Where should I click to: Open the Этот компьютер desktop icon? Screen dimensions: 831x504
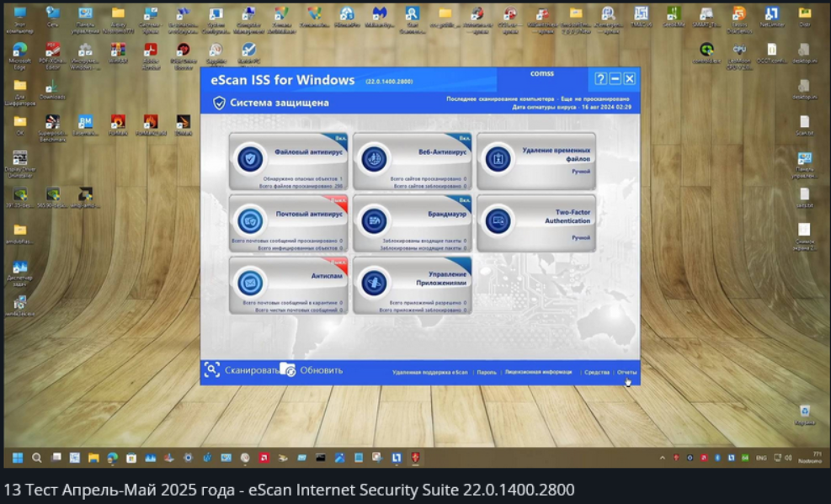point(19,13)
